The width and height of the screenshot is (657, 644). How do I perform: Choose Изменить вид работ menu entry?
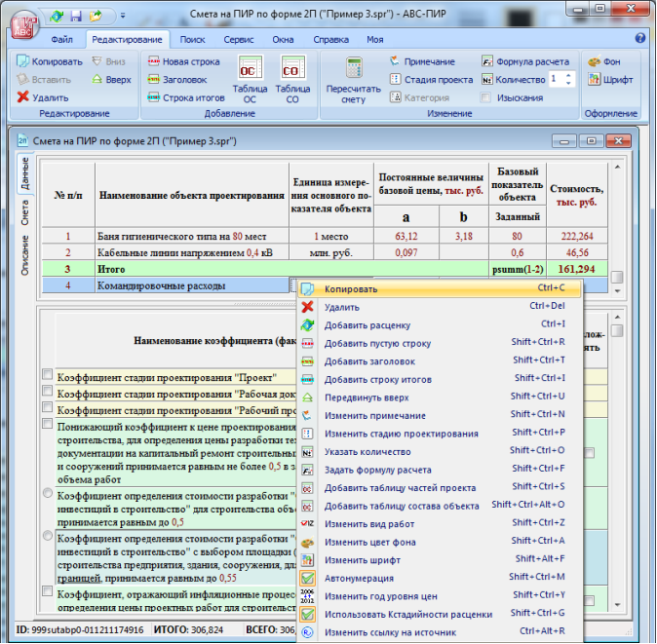tap(440, 523)
